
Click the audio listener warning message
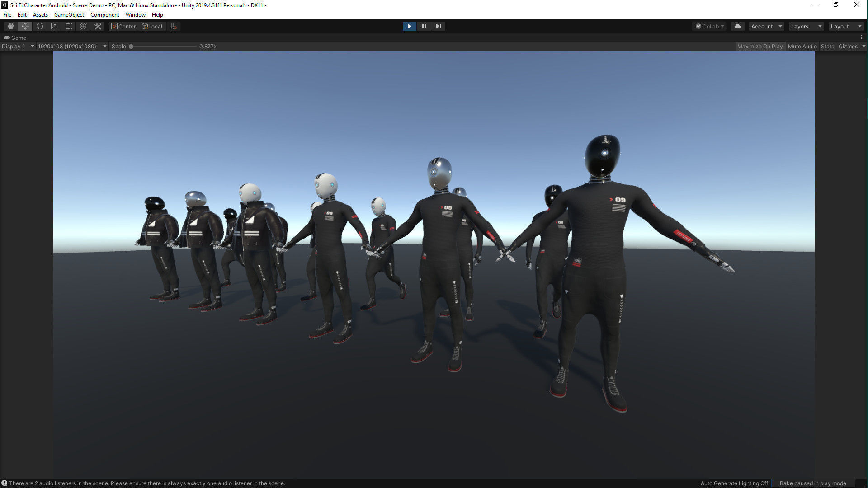[147, 483]
